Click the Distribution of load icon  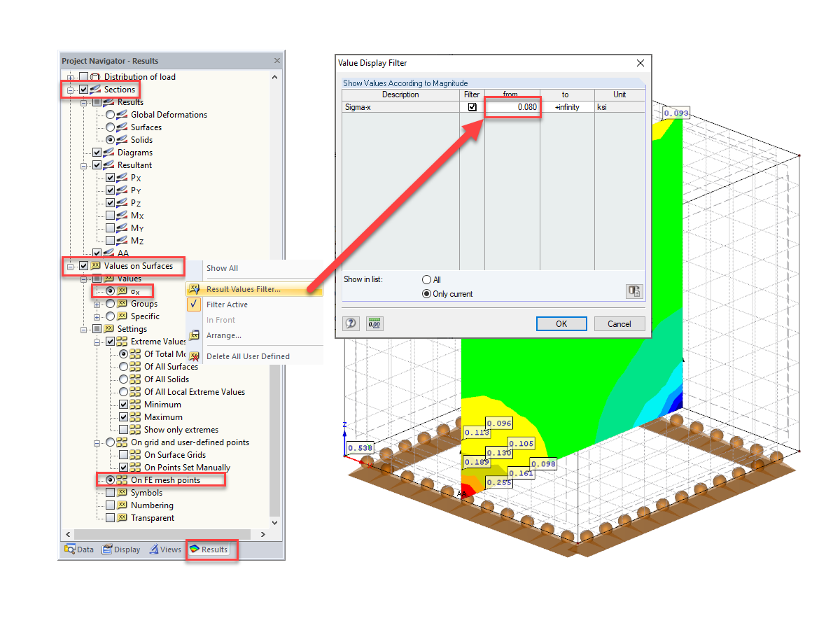click(96, 77)
